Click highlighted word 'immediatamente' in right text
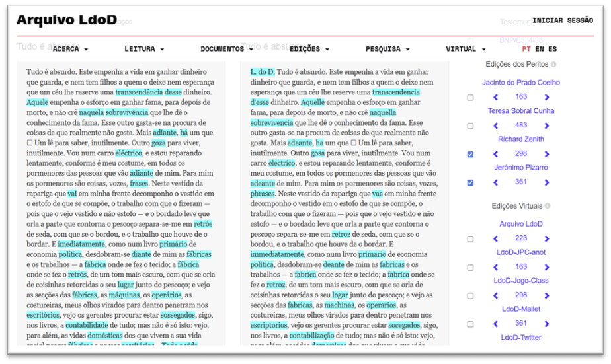This screenshot has width=611, height=364. pos(277,254)
